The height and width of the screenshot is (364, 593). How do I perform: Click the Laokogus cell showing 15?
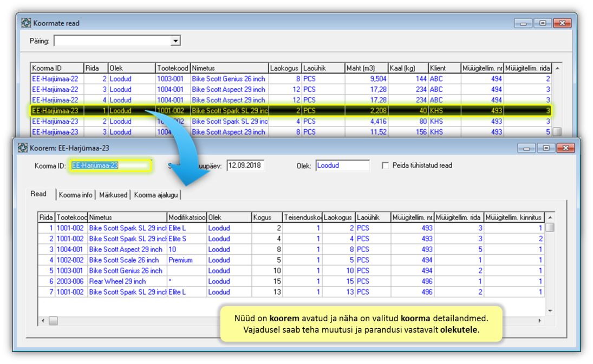pyautogui.click(x=339, y=281)
